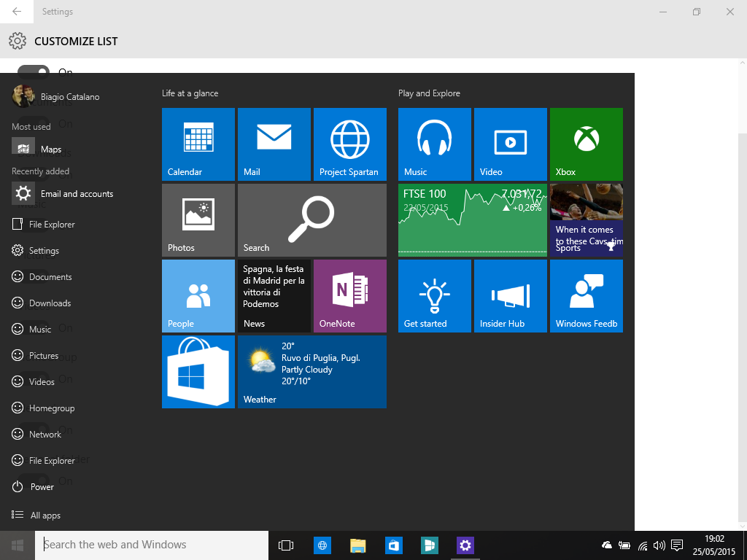Open the teal window-pane app on taskbar

(x=430, y=545)
